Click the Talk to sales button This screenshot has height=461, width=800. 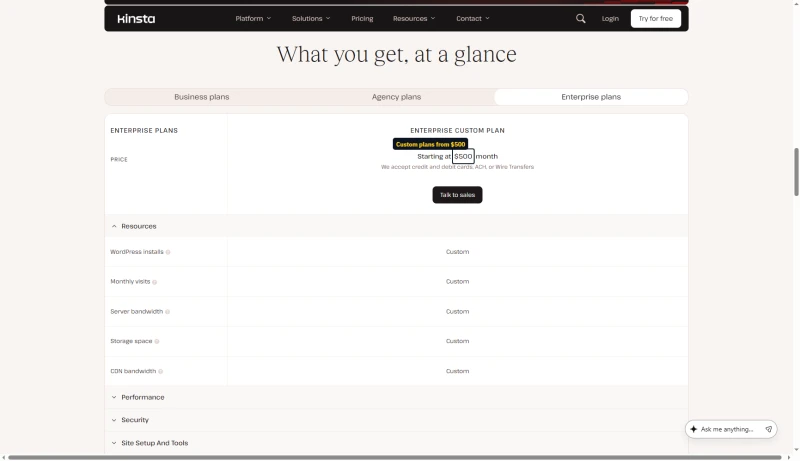(457, 195)
